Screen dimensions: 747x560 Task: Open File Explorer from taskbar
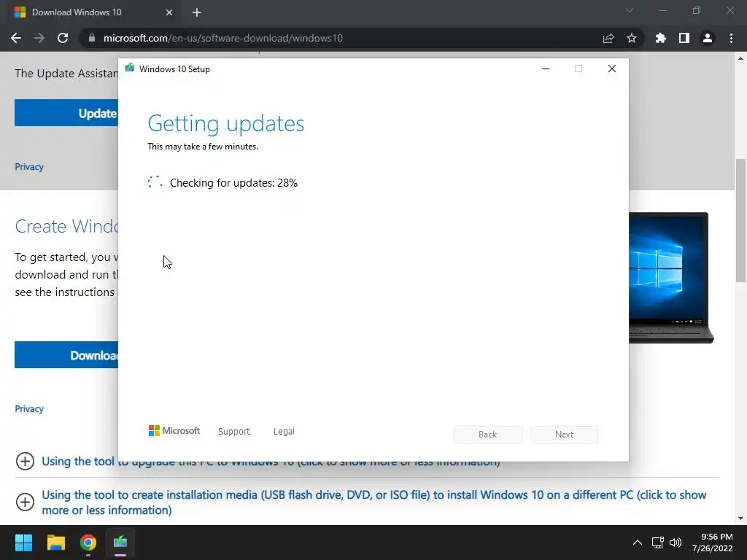pyautogui.click(x=55, y=542)
